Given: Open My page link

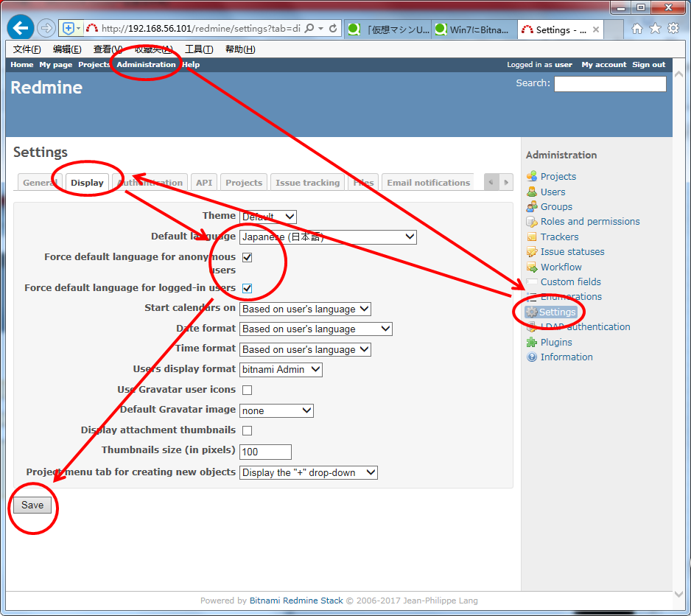Looking at the screenshot, I should (55, 64).
